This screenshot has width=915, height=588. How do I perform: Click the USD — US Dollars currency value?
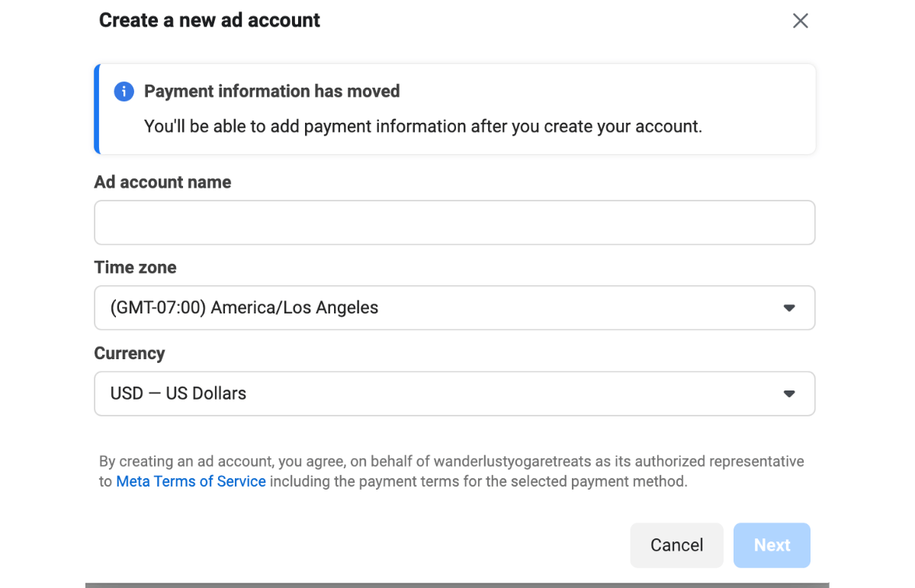coord(178,394)
